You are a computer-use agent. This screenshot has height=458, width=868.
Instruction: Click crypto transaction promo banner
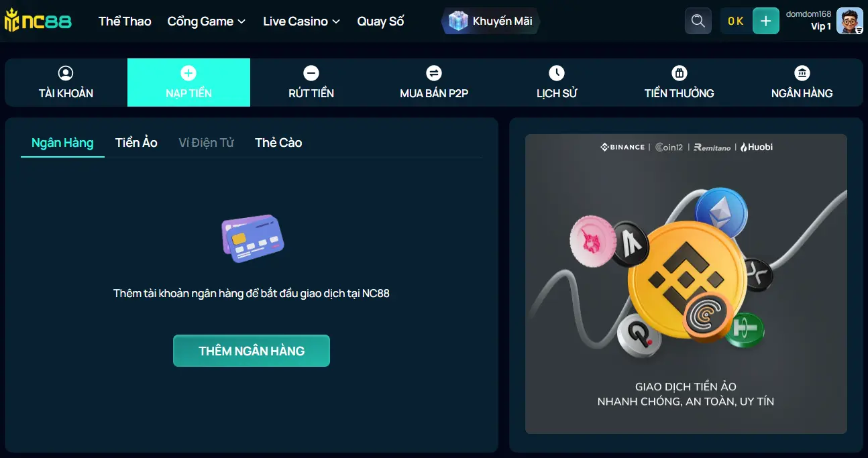686,284
